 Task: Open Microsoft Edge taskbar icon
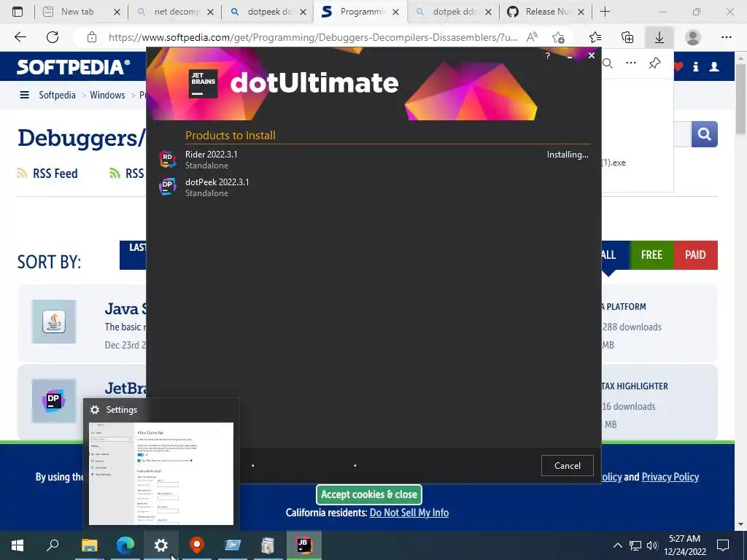(x=125, y=545)
